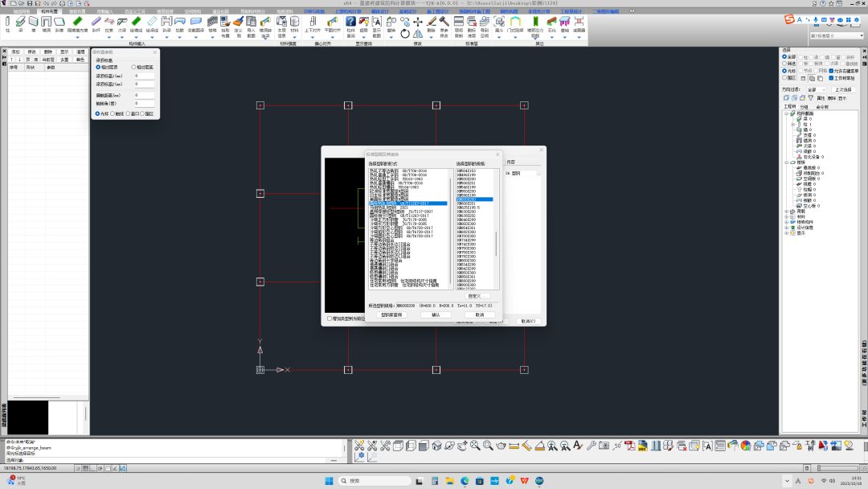Open the 第1标准层 floor dropdown
This screenshot has width=868, height=489.
pos(836,35)
